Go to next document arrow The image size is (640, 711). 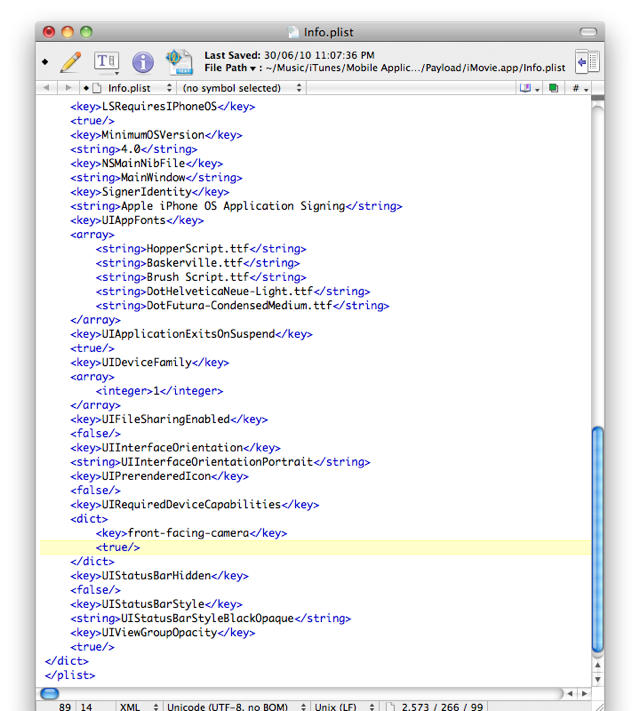(x=68, y=88)
